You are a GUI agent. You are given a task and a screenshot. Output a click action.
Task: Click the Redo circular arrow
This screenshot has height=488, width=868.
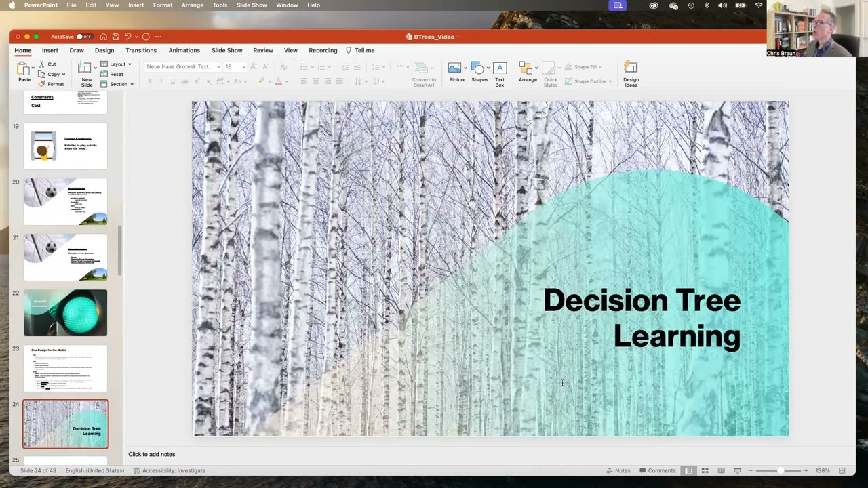point(146,37)
